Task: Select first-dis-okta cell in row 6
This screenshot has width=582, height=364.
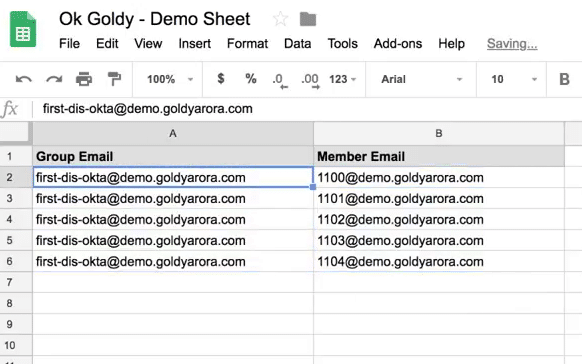Action: pyautogui.click(x=173, y=261)
